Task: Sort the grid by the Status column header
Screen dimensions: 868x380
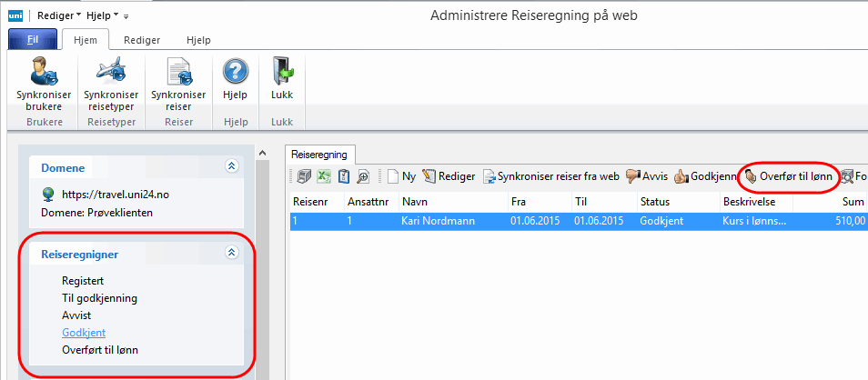Action: 655,202
